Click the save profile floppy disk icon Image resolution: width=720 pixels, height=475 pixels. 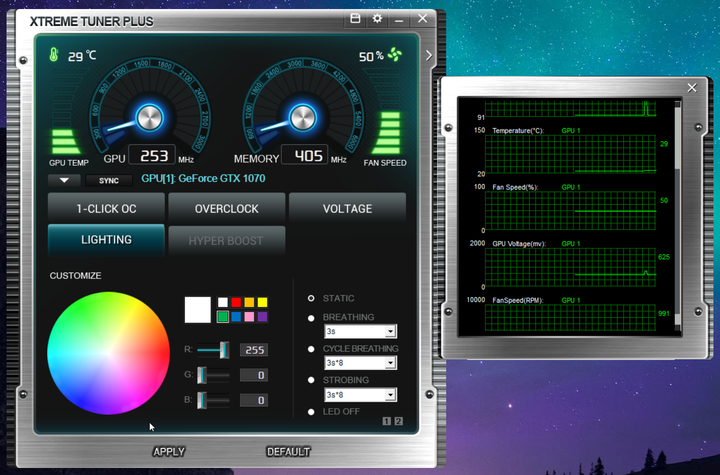coord(355,18)
